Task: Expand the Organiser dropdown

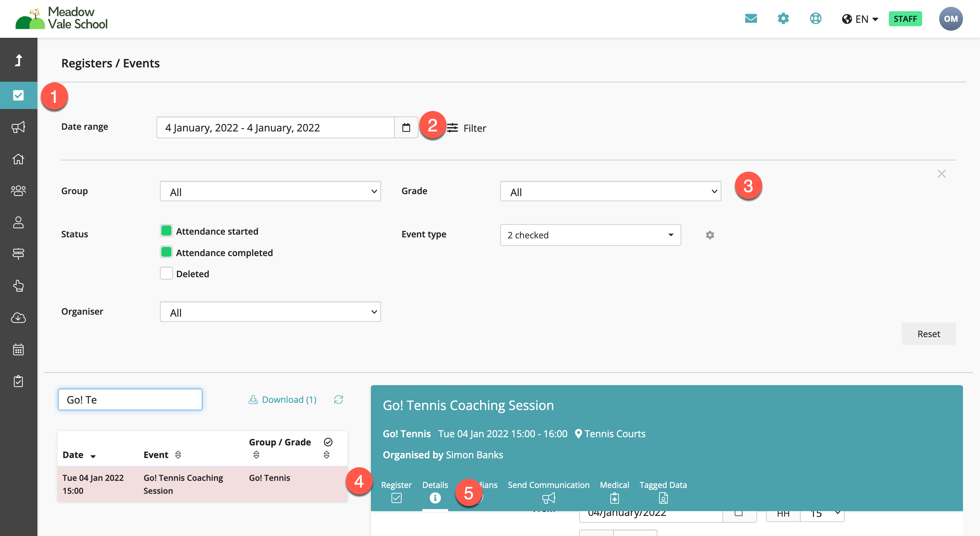Action: click(270, 312)
